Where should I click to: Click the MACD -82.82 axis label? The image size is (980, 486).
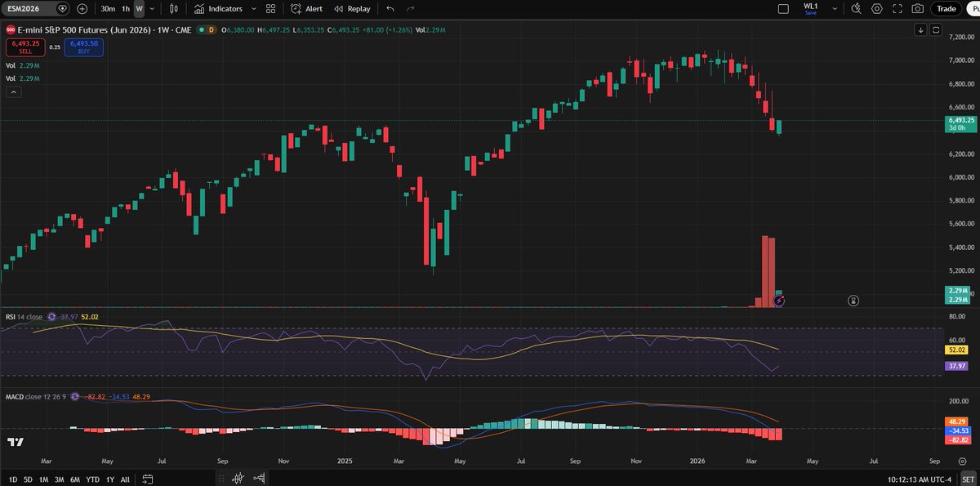957,439
